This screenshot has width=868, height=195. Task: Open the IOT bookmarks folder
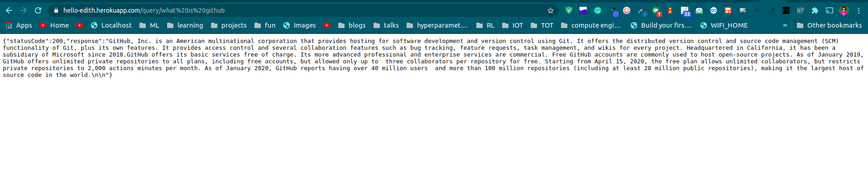(x=513, y=25)
